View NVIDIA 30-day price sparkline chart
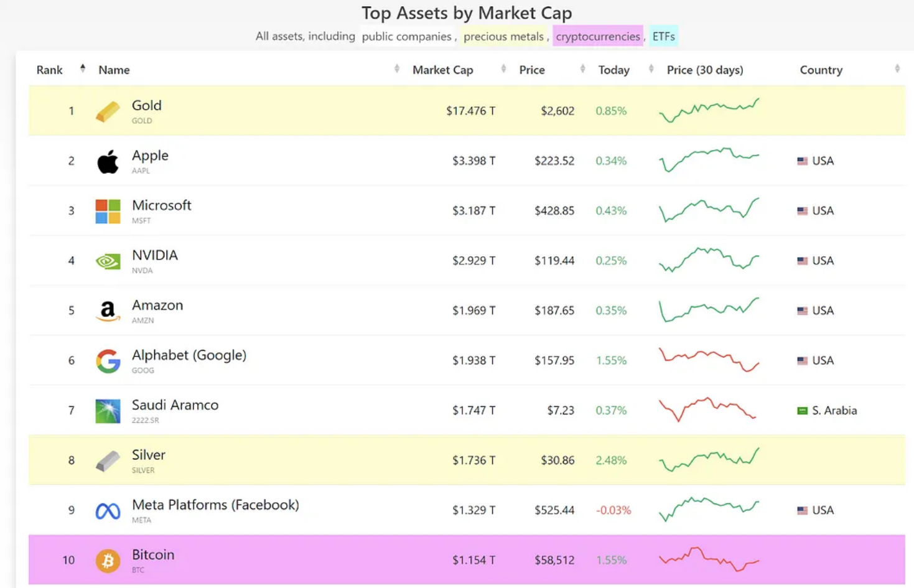This screenshot has width=914, height=588. (709, 260)
